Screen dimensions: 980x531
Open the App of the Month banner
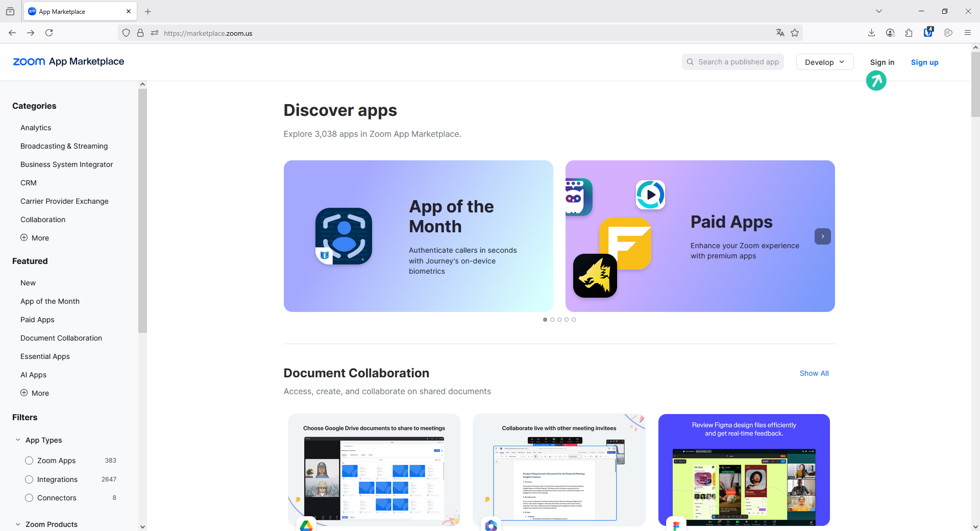418,236
